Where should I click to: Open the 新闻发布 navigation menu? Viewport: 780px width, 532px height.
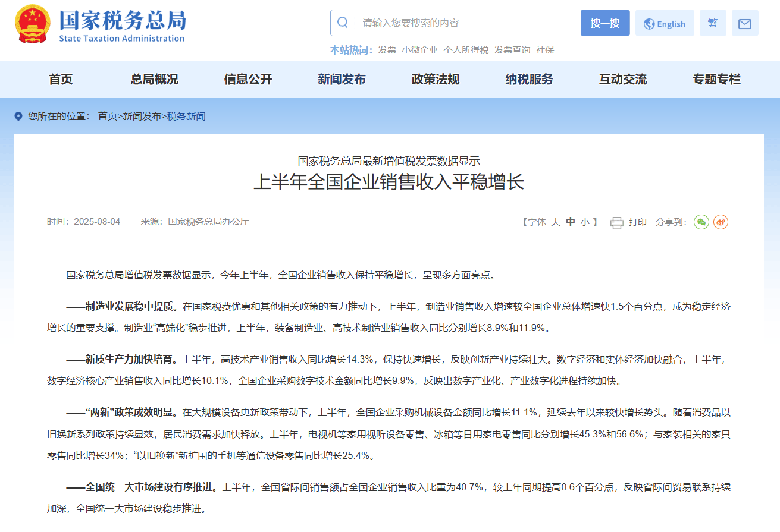pos(342,79)
